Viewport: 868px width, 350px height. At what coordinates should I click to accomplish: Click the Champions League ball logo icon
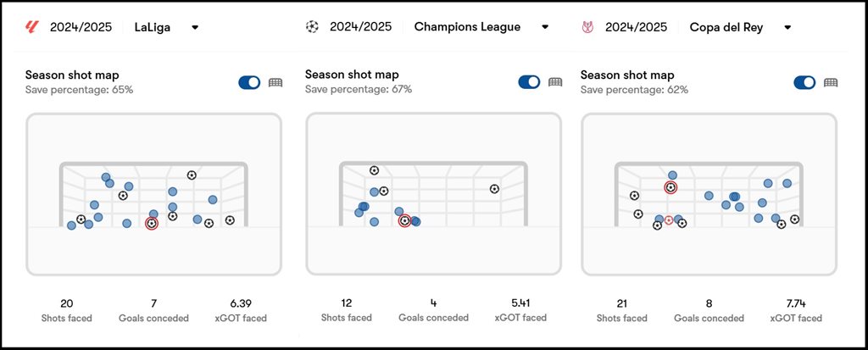coord(312,26)
